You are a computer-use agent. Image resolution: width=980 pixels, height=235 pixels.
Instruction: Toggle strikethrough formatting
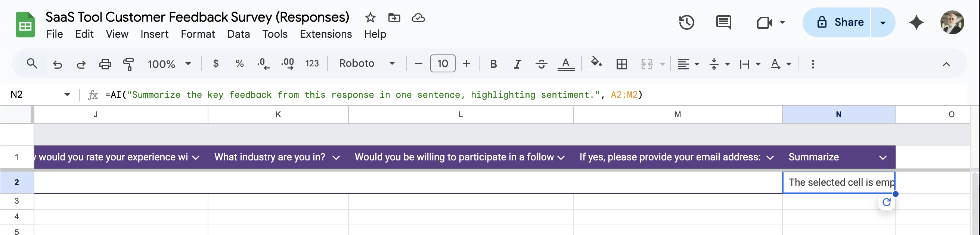pyautogui.click(x=541, y=64)
